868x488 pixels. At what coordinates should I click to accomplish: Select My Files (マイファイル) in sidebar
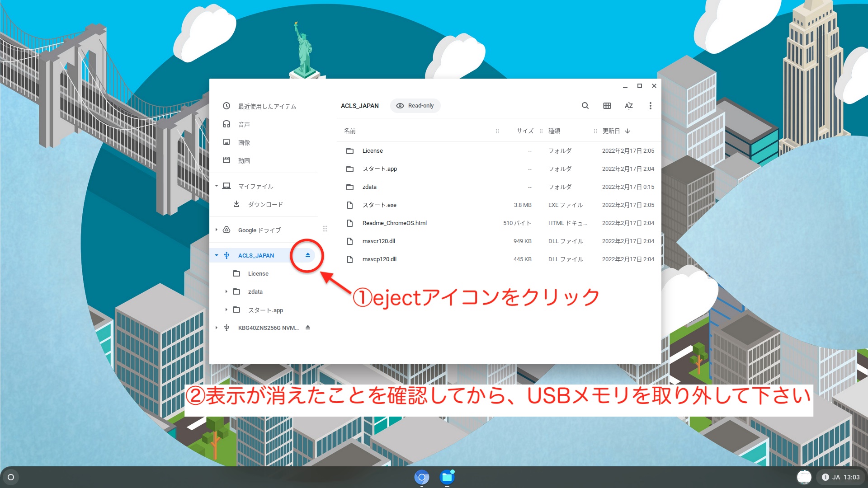[264, 186]
